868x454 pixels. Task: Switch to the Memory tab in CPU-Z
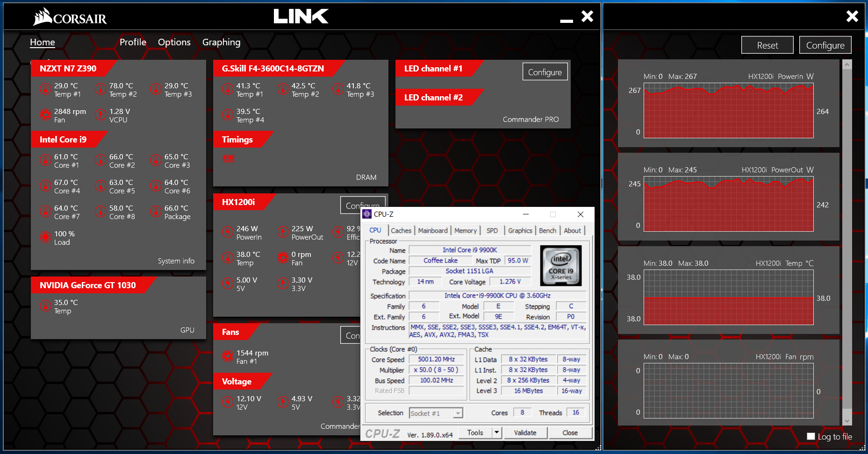click(x=466, y=230)
